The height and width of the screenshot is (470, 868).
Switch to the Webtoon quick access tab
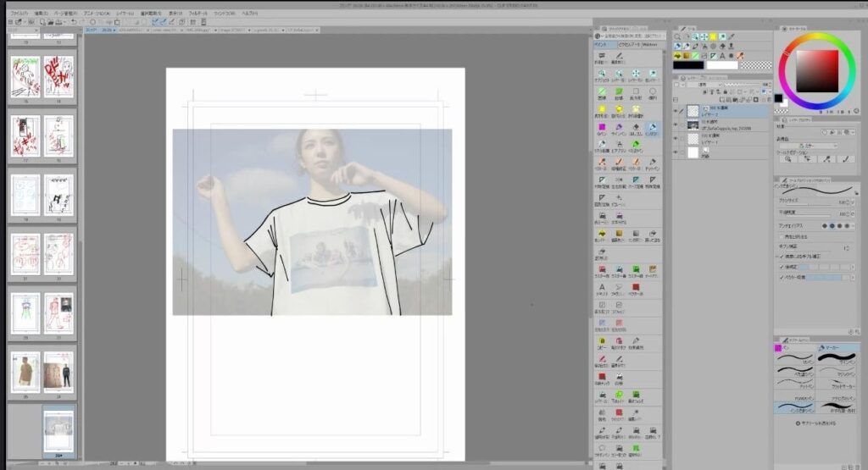point(650,44)
